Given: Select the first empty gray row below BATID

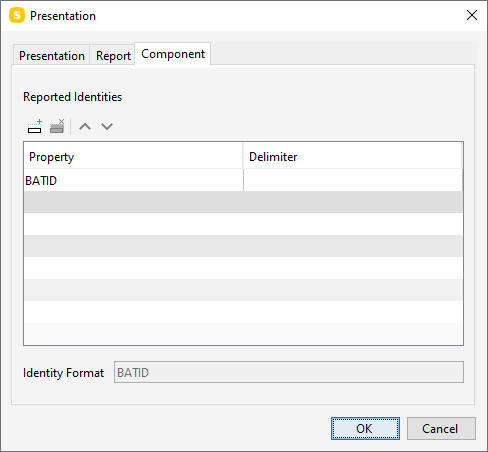Looking at the screenshot, I should pyautogui.click(x=243, y=202).
